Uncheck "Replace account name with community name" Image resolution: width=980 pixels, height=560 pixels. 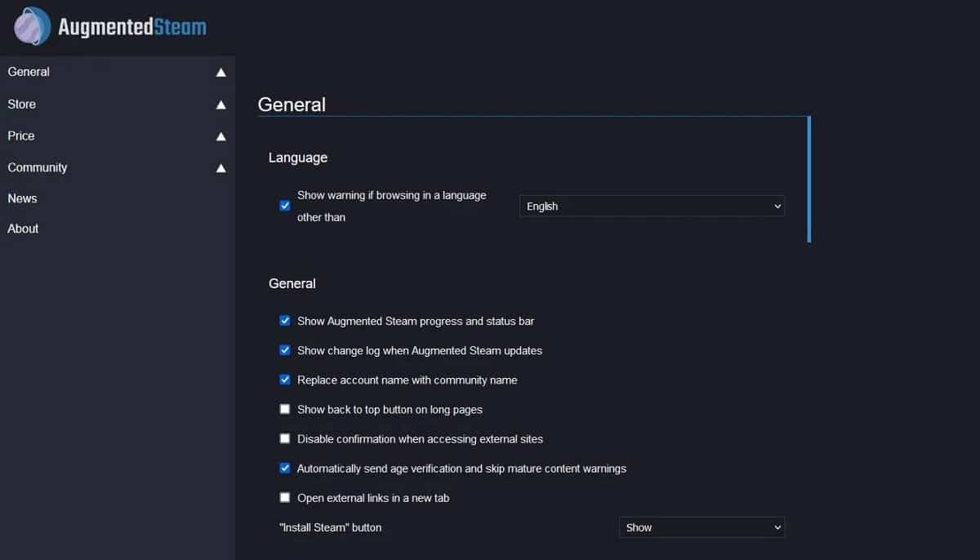(285, 380)
